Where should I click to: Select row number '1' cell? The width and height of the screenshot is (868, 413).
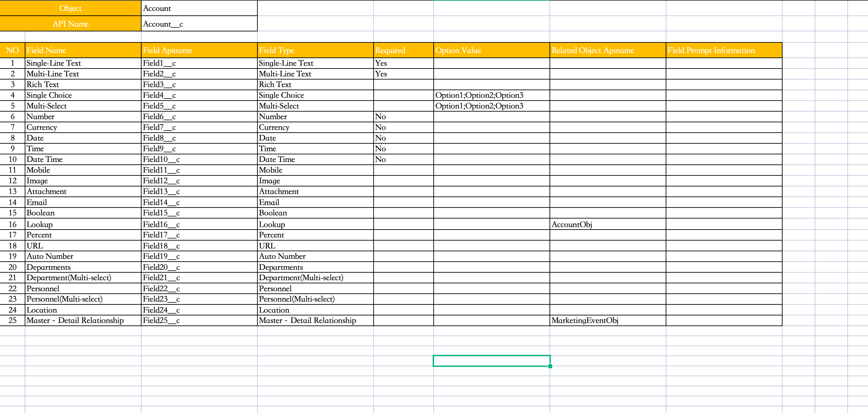12,63
